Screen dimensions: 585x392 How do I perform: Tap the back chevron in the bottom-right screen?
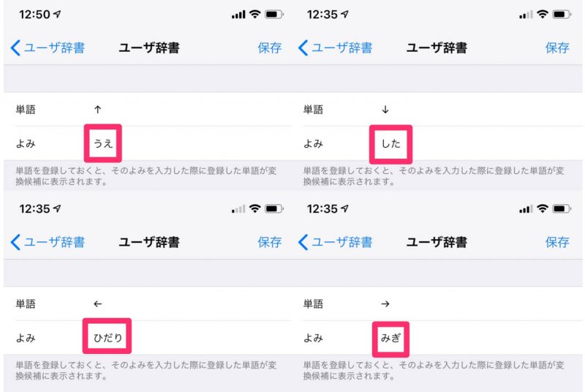303,242
